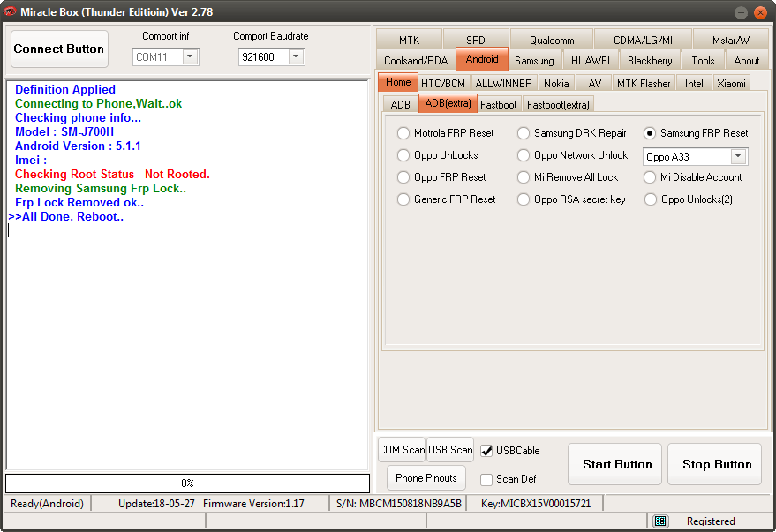Open the HUAWEI tab
The image size is (776, 532).
[591, 60]
